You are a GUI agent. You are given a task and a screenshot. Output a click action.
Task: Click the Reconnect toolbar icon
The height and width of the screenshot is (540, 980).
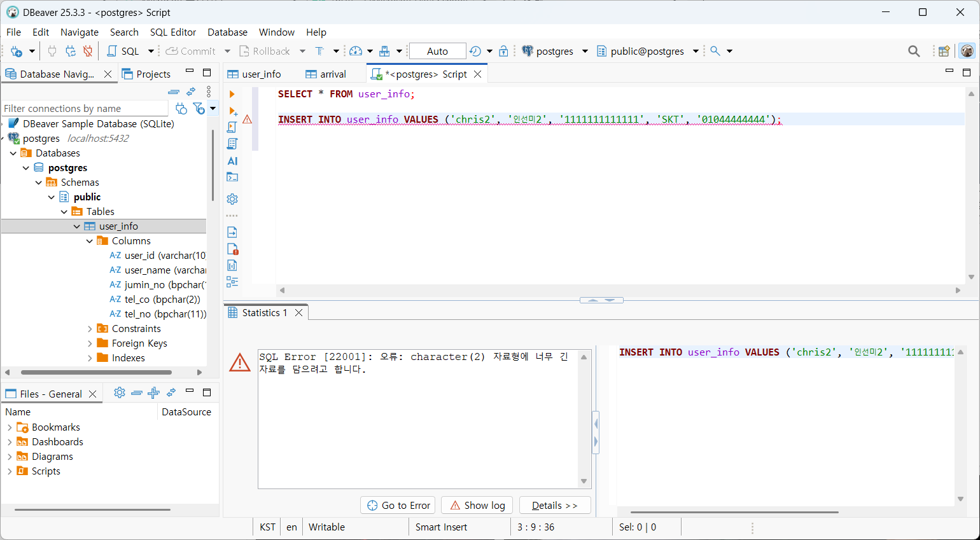coord(71,51)
